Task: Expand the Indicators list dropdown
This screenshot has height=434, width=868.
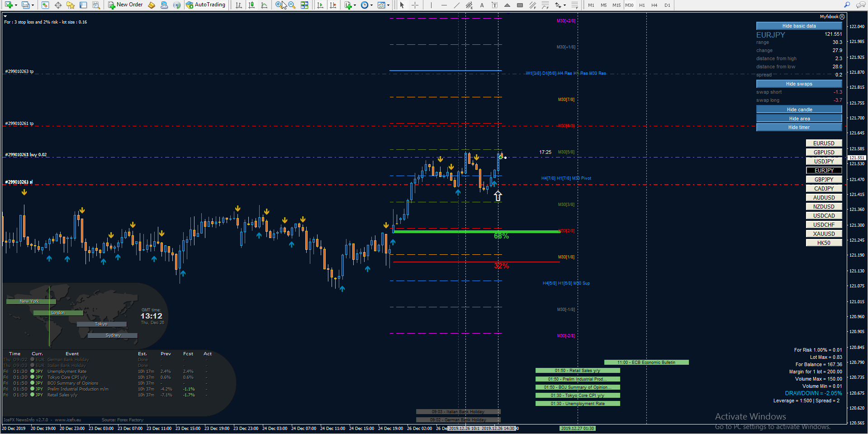Action: (355, 5)
